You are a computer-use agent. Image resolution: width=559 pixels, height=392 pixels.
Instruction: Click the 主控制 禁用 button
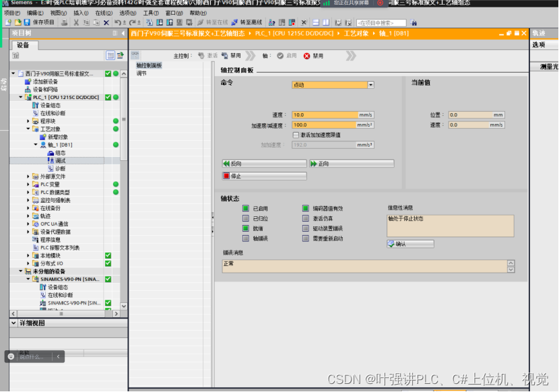click(x=232, y=56)
